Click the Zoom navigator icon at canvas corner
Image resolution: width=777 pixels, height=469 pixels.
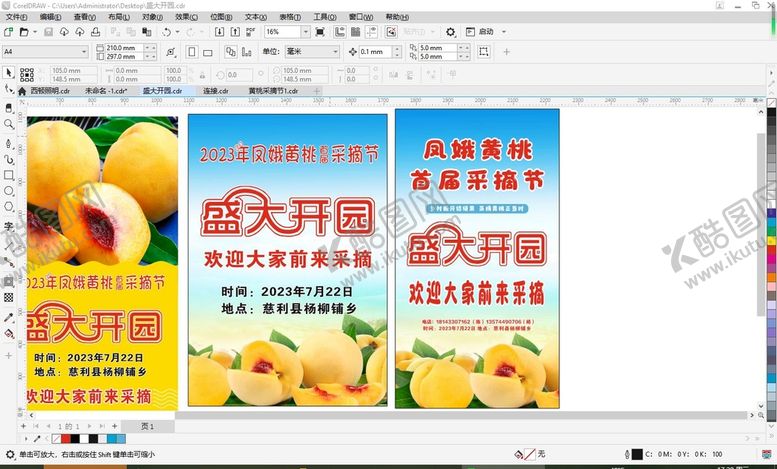tap(761, 415)
